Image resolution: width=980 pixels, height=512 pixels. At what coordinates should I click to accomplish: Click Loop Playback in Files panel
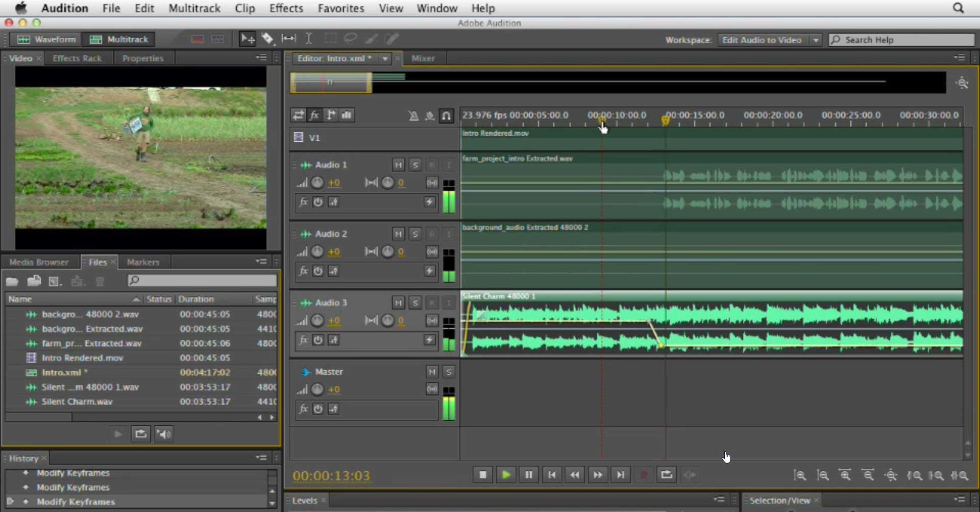(140, 434)
